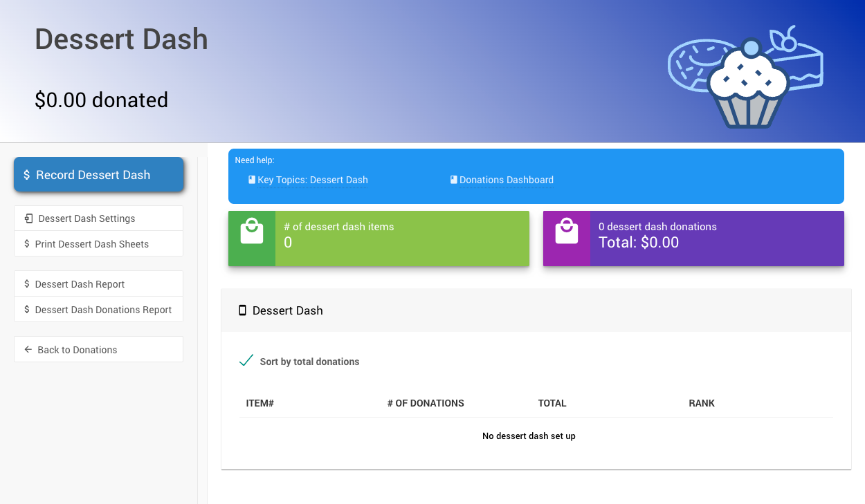Click the # OF DONATIONS column header
This screenshot has width=865, height=504.
[x=426, y=403]
